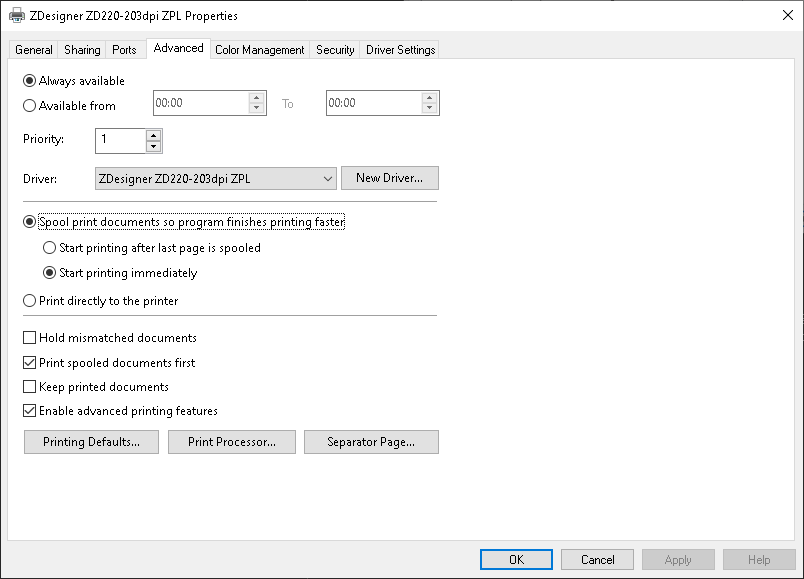Lower the "To" end time value

pos(429,108)
